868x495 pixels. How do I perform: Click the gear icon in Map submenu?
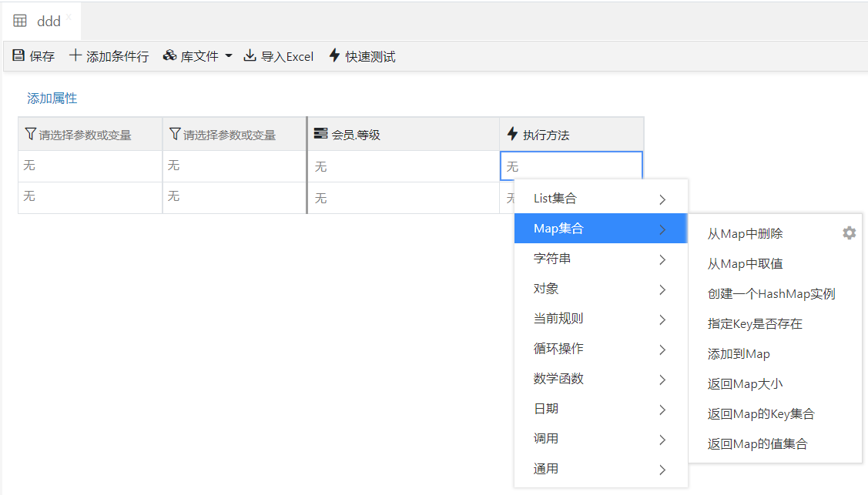pyautogui.click(x=849, y=232)
